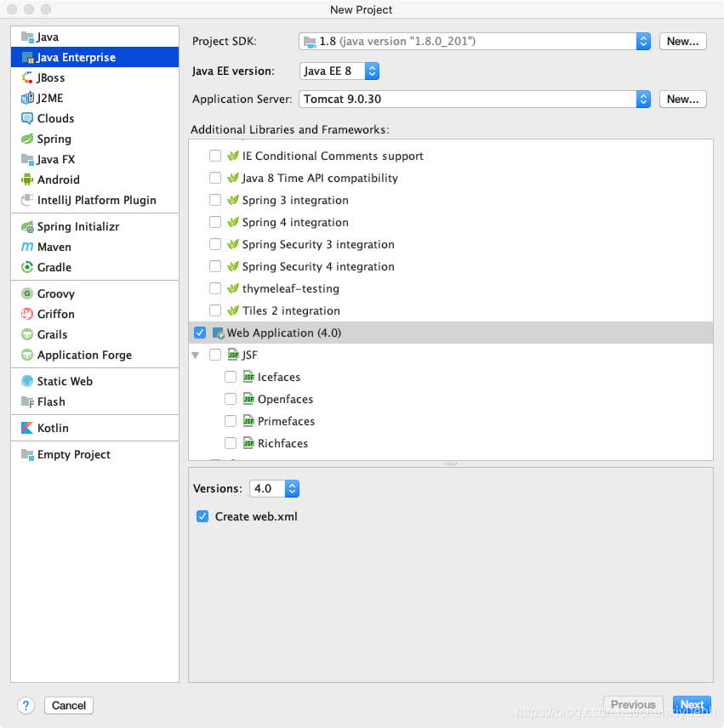
Task: Click the Gradle icon
Action: [27, 267]
